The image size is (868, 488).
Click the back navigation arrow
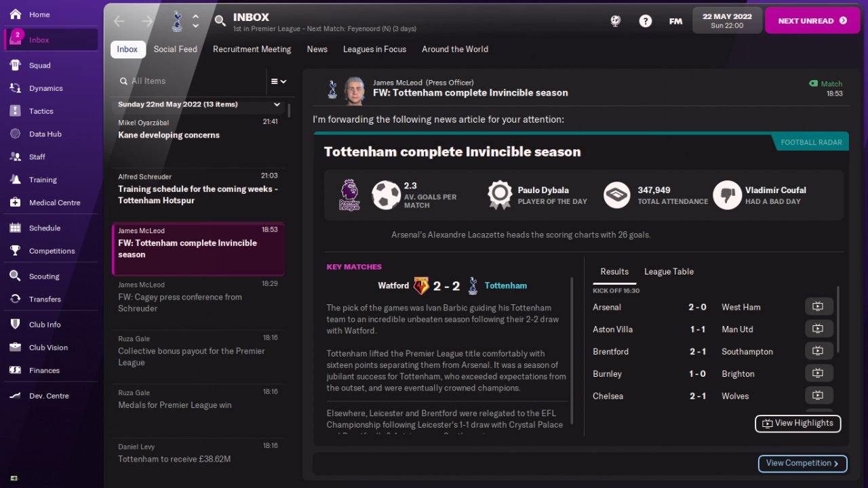click(119, 21)
